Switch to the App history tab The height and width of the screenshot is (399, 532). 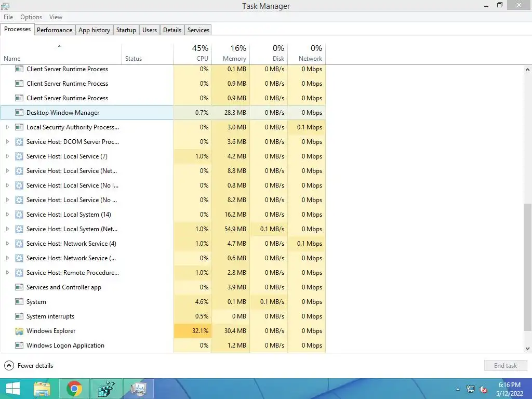pyautogui.click(x=95, y=30)
